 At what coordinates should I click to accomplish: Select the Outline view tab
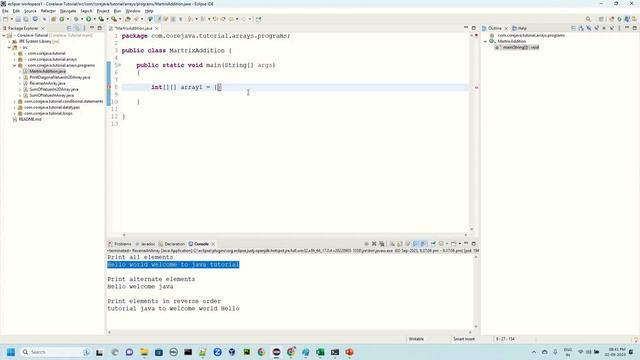[492, 28]
